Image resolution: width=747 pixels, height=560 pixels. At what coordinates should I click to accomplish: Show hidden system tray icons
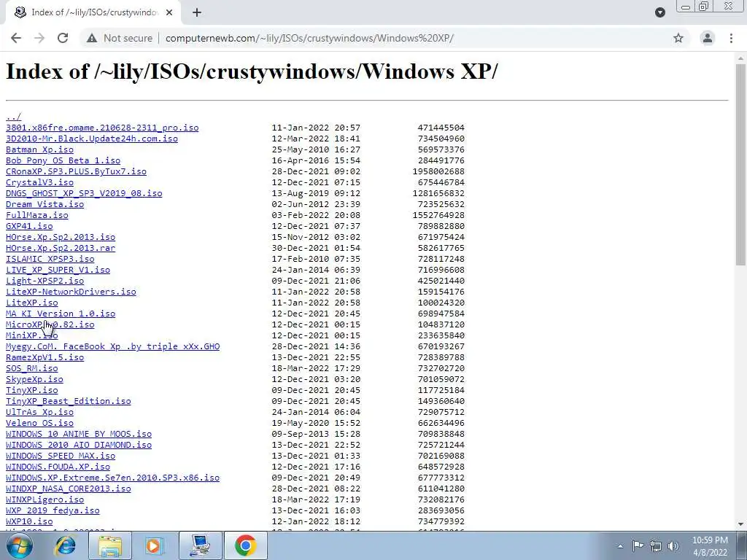pyautogui.click(x=620, y=546)
